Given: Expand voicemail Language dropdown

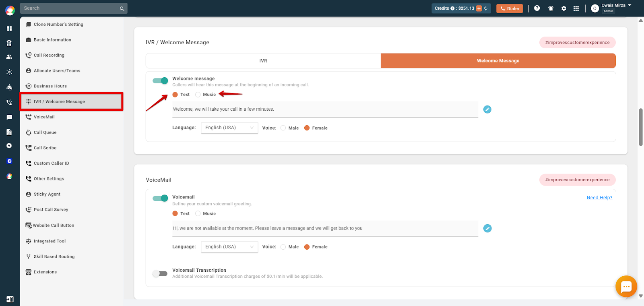Looking at the screenshot, I should [x=229, y=247].
